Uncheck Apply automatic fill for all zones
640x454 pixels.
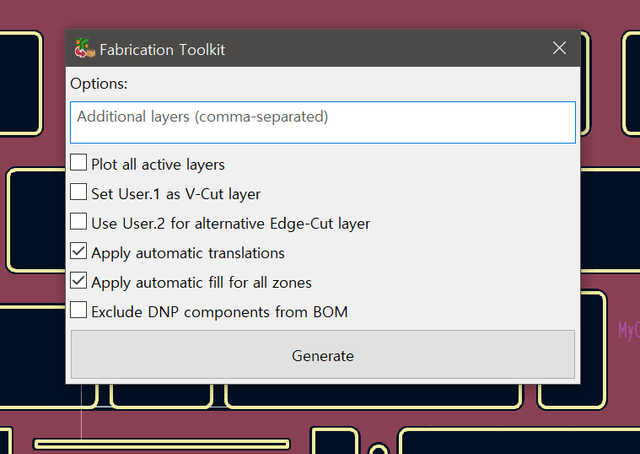[x=79, y=282]
